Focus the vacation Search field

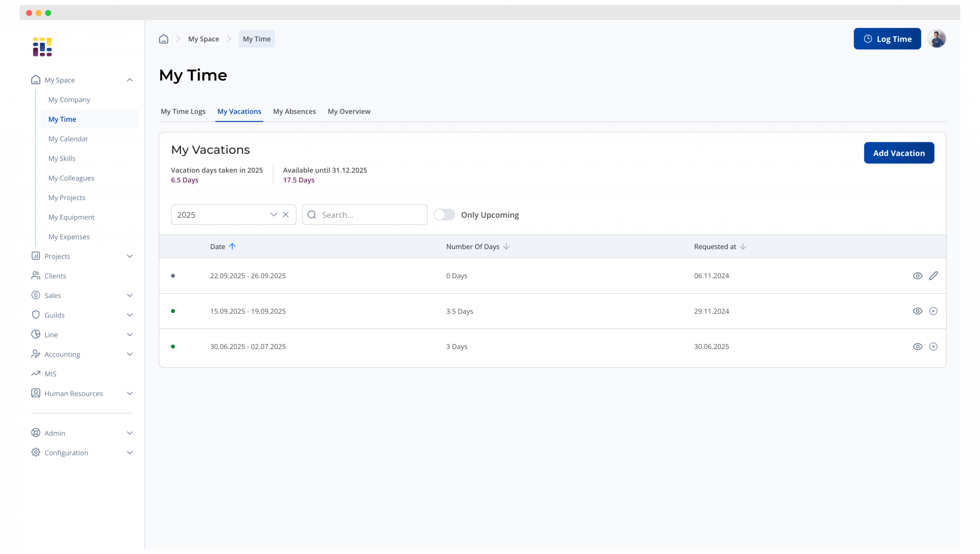click(x=365, y=215)
